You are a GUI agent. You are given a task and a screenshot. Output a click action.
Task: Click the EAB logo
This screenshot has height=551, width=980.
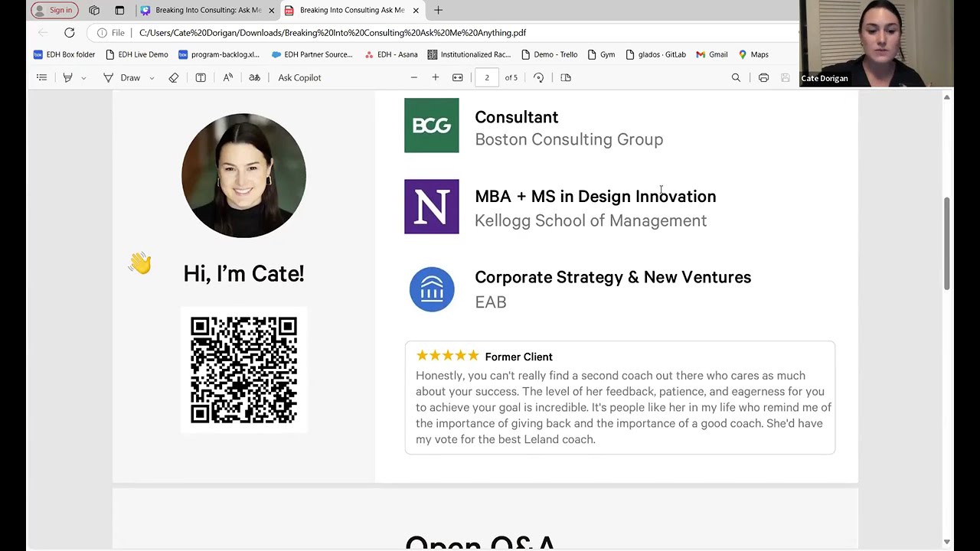click(x=432, y=289)
